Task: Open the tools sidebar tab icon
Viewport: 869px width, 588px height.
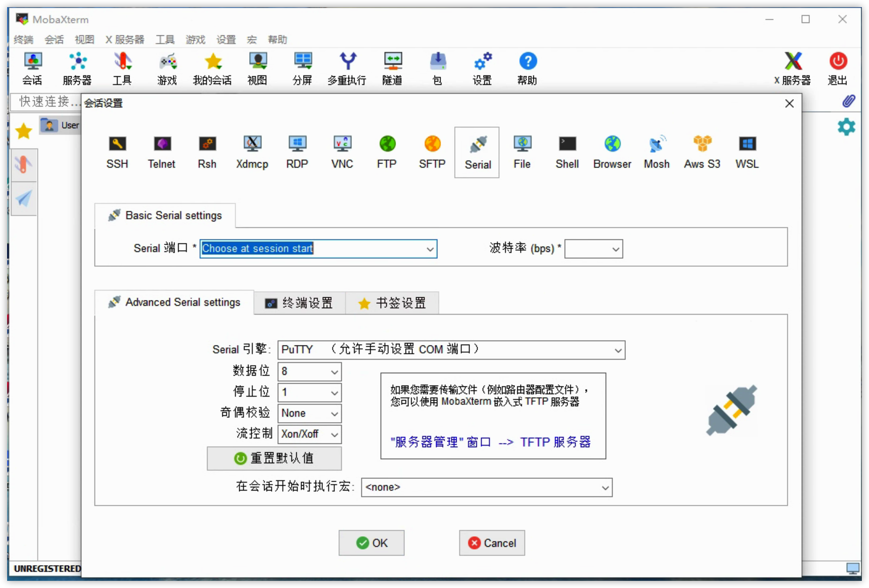Action: click(24, 165)
